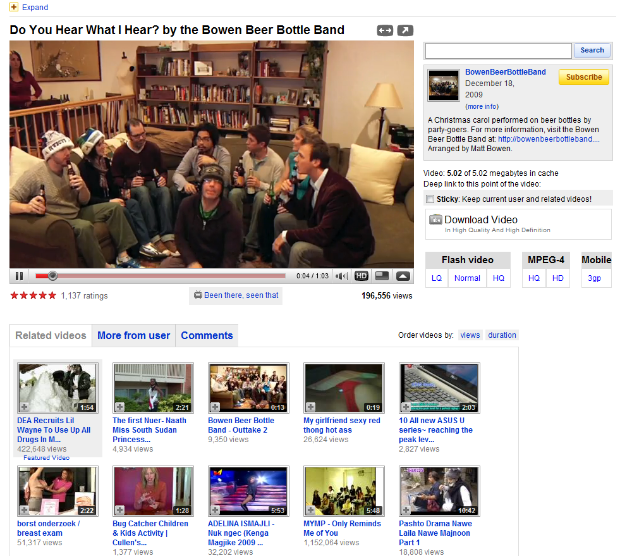The height and width of the screenshot is (556, 620).
Task: Click the 'Featured Video' label
Action: (x=46, y=458)
